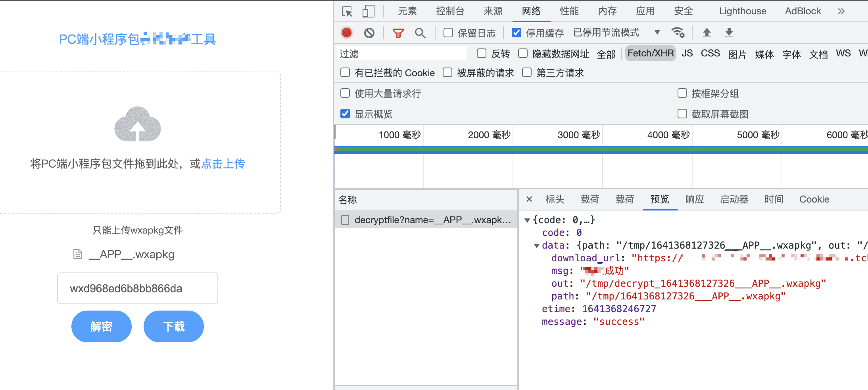This screenshot has height=390, width=868.
Task: Open the 来源 tab
Action: (x=493, y=11)
